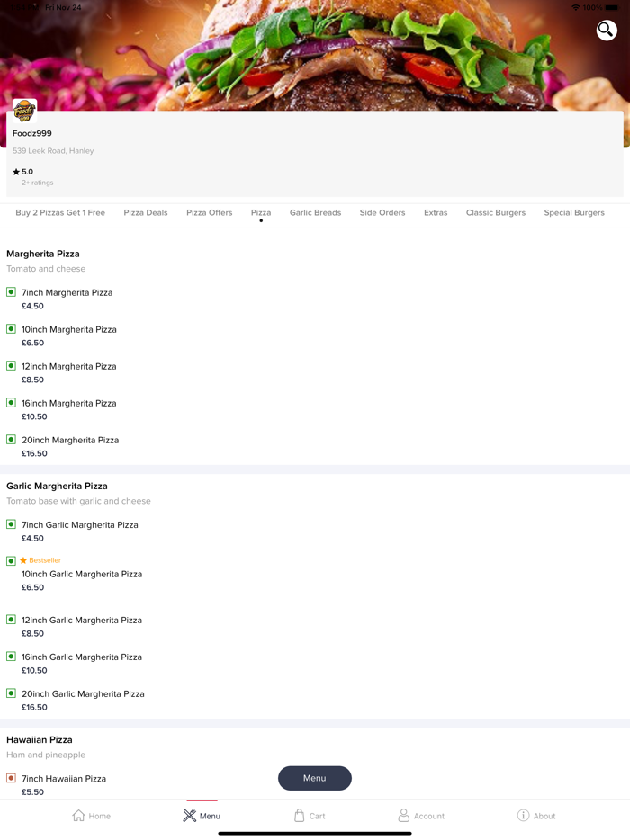Viewport: 630px width, 840px height.
Task: Select the 7inch Hawaiian Pizza item
Action: tap(64, 779)
